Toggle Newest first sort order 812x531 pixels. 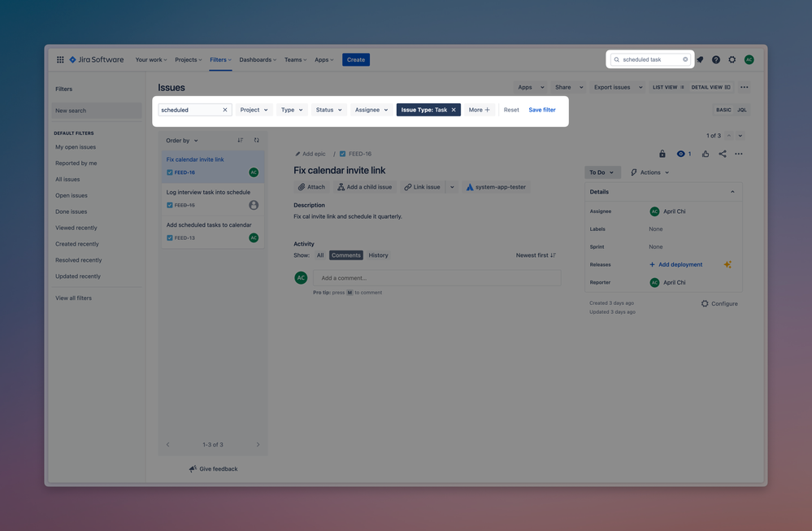[536, 255]
